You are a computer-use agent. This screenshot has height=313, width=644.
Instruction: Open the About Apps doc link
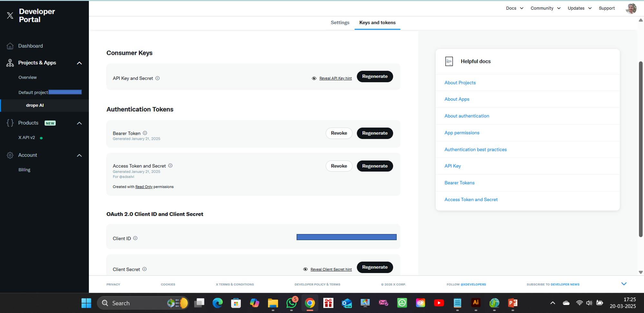tap(457, 99)
